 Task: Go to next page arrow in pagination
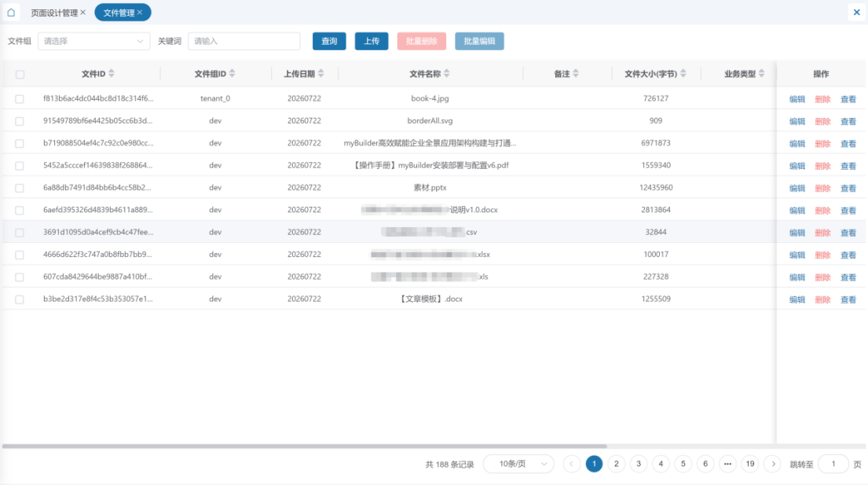(773, 464)
